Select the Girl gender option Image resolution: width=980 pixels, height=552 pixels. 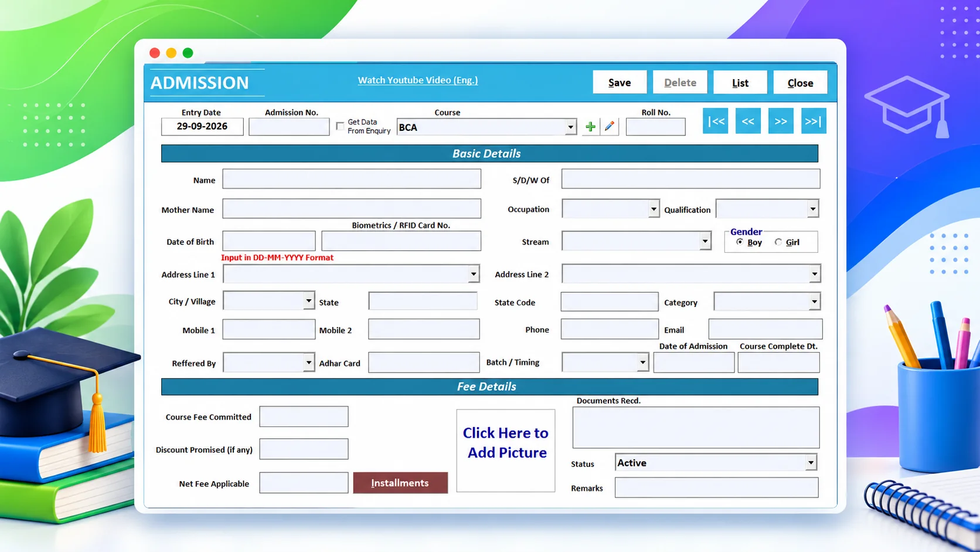[x=778, y=242]
